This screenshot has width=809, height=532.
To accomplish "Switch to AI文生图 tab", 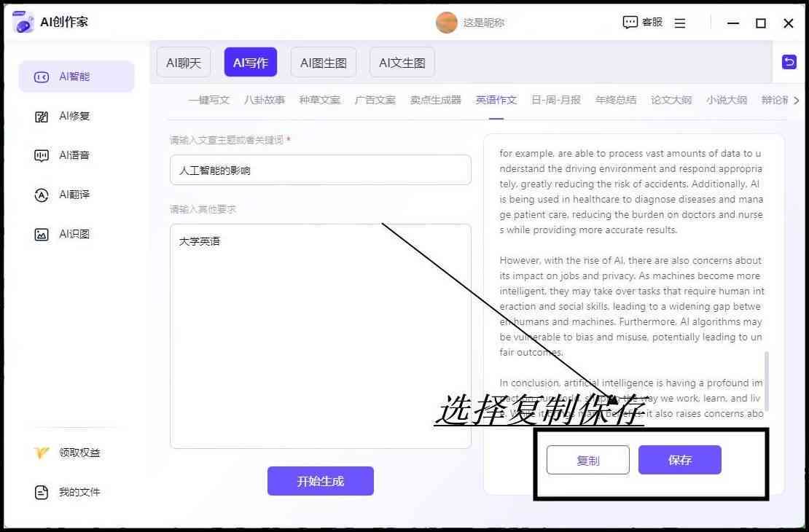I will 402,63.
